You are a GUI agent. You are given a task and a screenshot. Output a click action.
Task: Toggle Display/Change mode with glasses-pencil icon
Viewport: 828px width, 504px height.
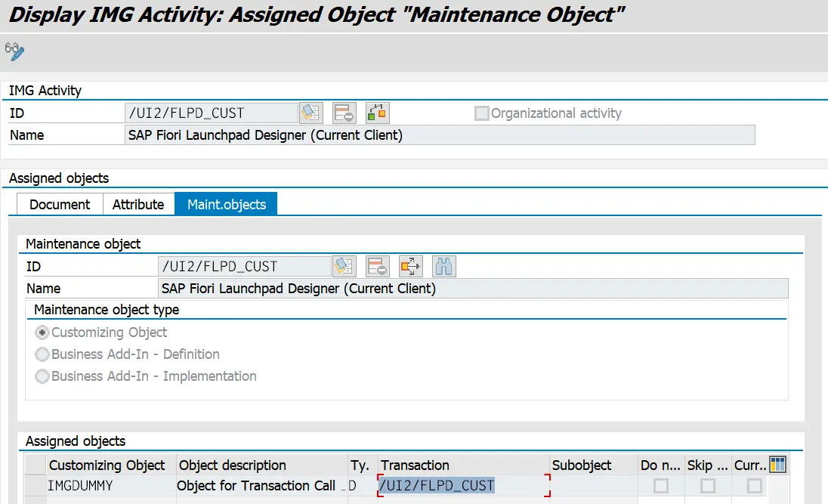coord(14,51)
